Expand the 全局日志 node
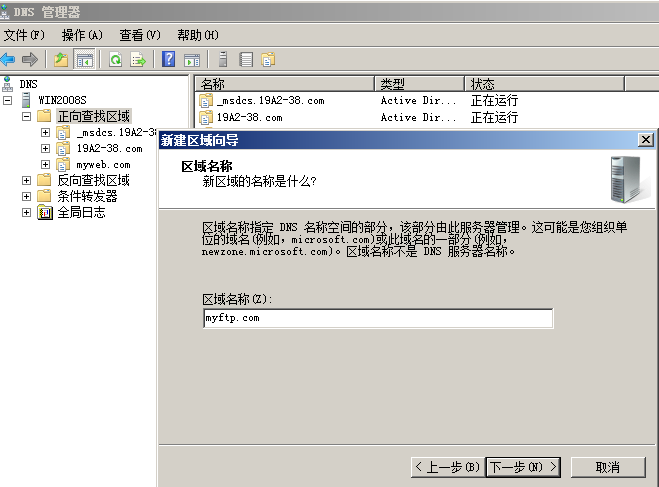The width and height of the screenshot is (659, 487). [26, 212]
